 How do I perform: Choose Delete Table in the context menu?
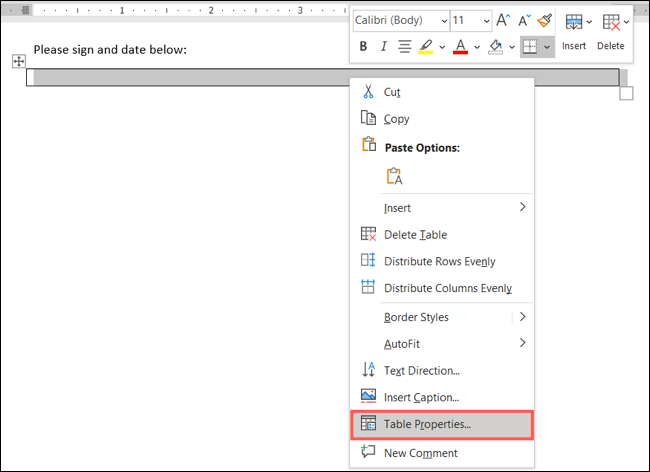(415, 235)
